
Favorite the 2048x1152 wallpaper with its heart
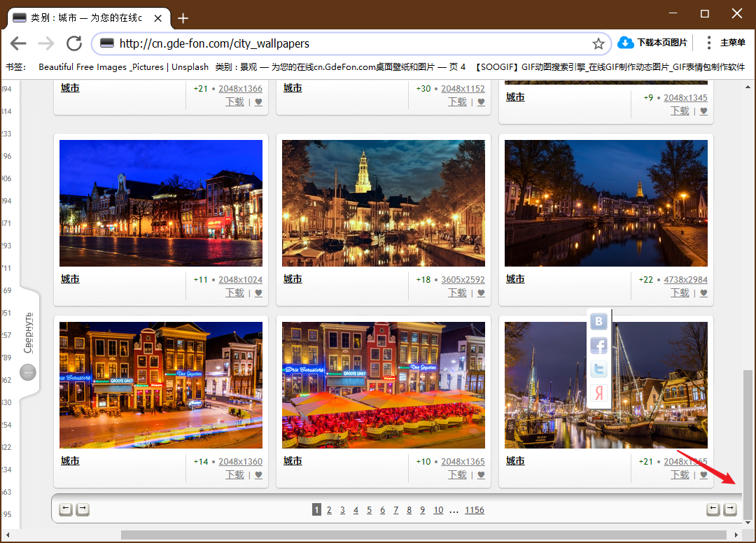[x=481, y=102]
